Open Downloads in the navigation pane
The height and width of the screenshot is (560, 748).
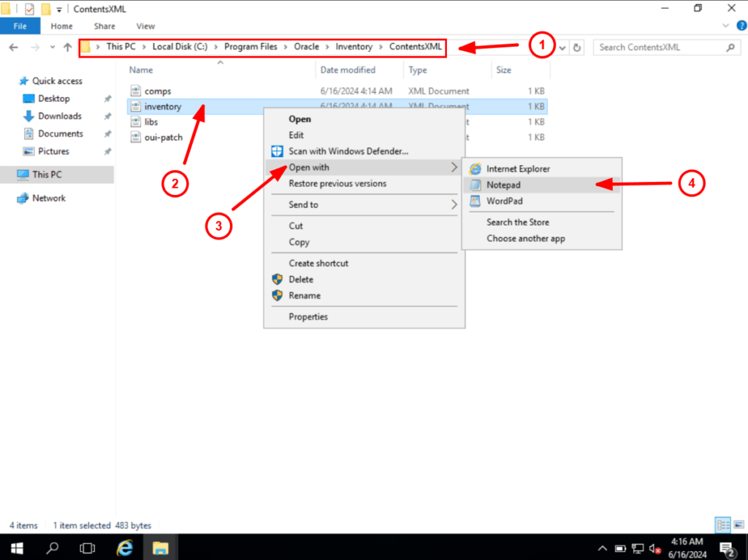pyautogui.click(x=52, y=116)
